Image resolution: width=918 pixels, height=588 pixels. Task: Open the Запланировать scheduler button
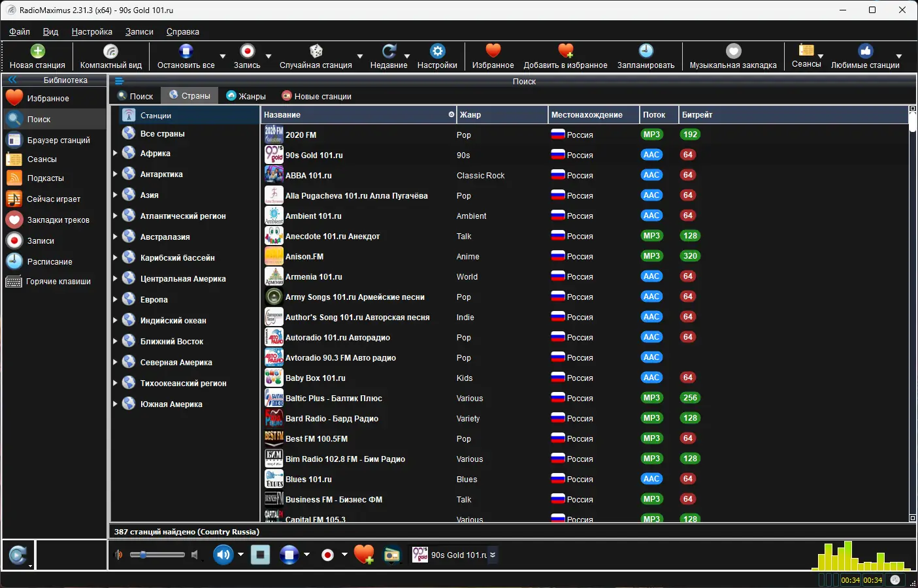[x=646, y=56]
